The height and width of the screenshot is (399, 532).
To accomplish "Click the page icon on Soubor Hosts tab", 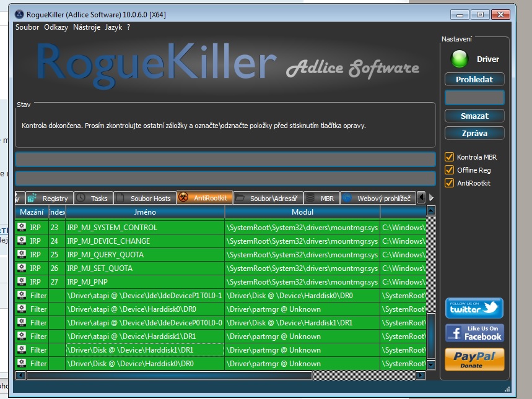I will [120, 197].
